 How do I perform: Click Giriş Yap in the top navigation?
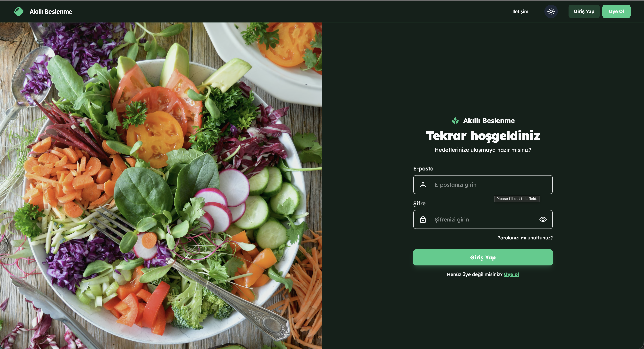coord(584,11)
